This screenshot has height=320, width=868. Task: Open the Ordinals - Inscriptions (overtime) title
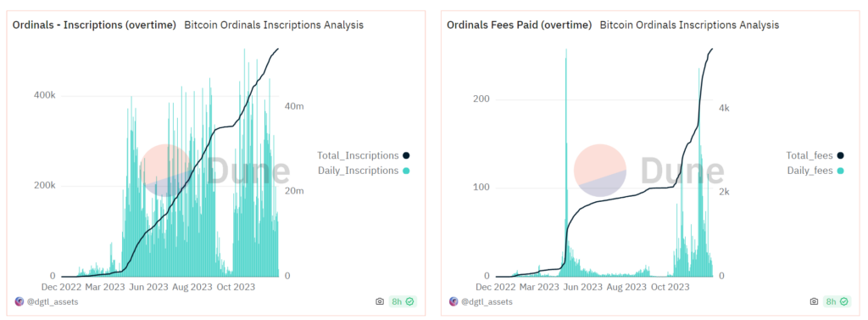tap(94, 25)
